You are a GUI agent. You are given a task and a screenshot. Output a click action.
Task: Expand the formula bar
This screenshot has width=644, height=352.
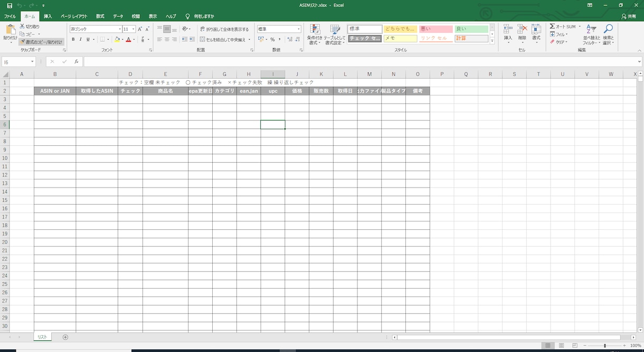pos(640,62)
